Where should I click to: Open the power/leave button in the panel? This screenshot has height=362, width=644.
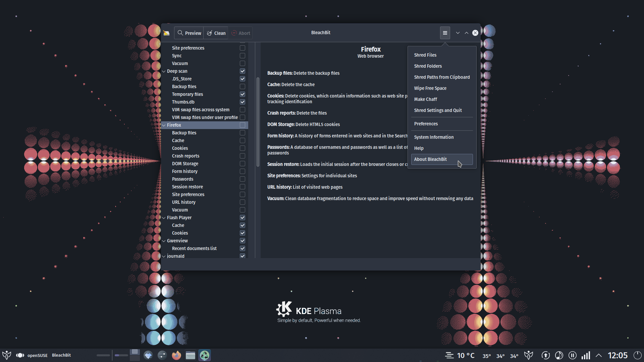[x=637, y=355]
